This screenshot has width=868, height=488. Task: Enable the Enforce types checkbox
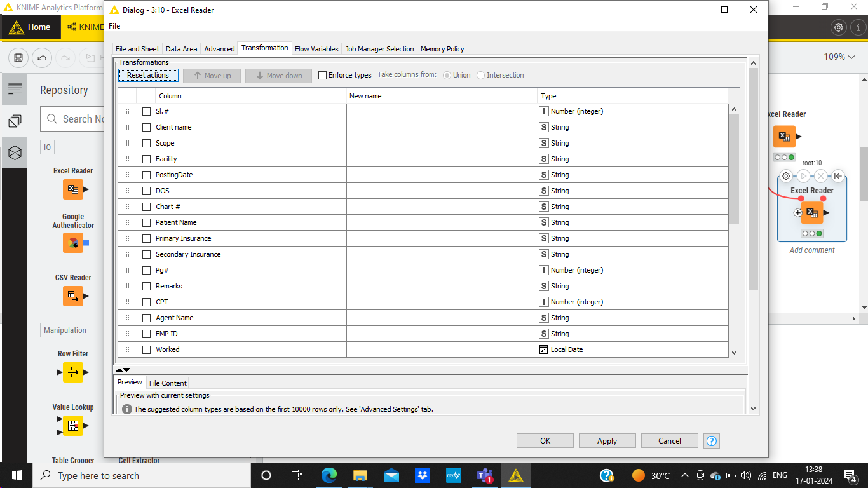322,75
